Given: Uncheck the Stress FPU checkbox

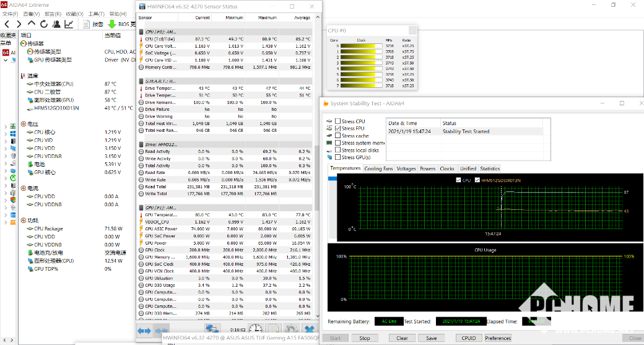Looking at the screenshot, I should click(x=337, y=129).
